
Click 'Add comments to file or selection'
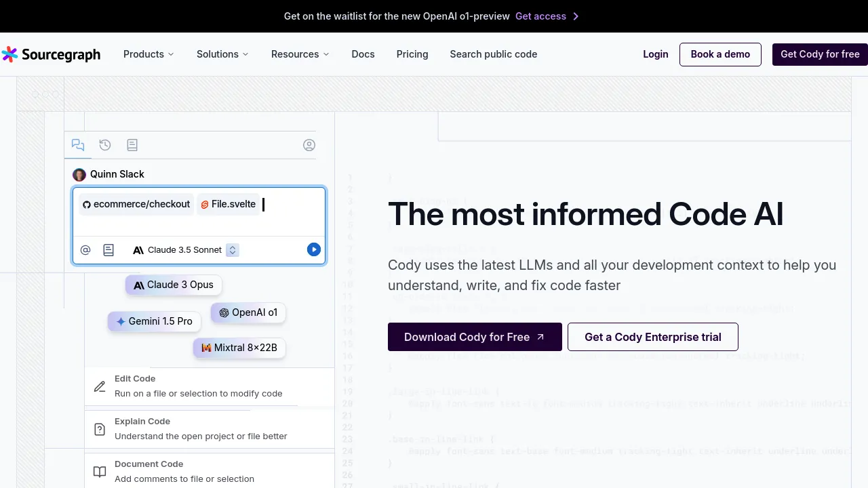pyautogui.click(x=184, y=479)
